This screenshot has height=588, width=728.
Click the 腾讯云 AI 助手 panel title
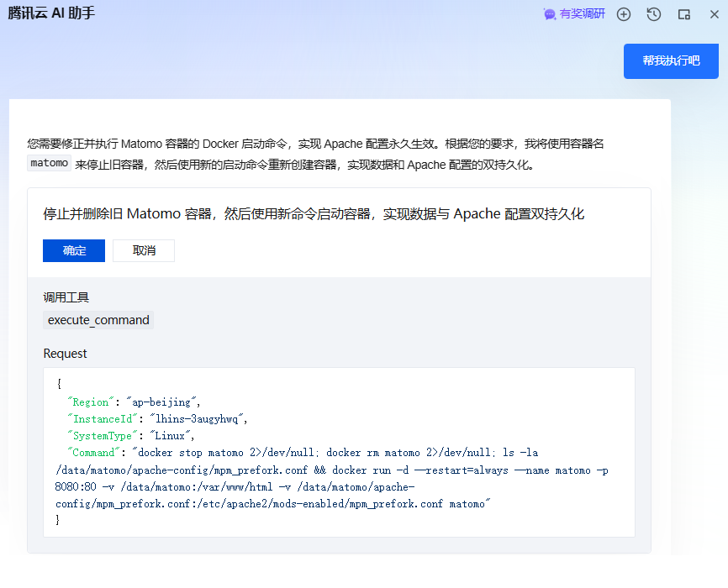pos(51,14)
